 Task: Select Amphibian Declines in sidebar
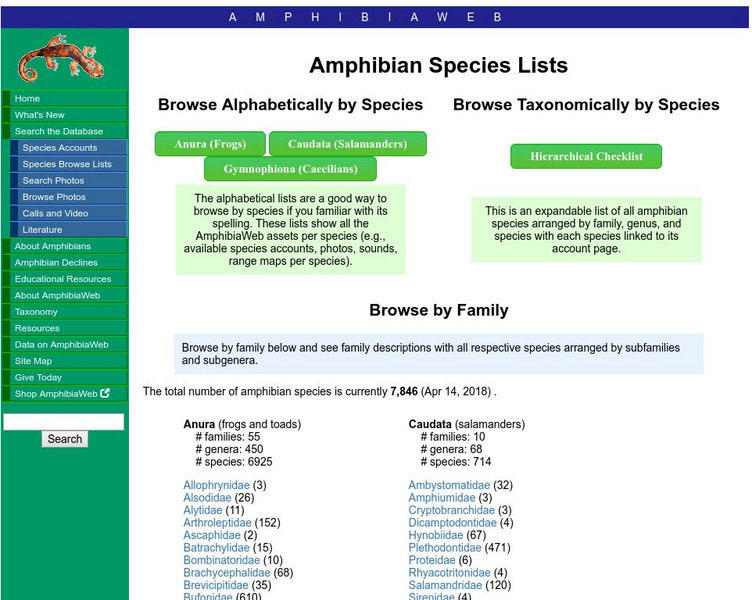click(65, 262)
